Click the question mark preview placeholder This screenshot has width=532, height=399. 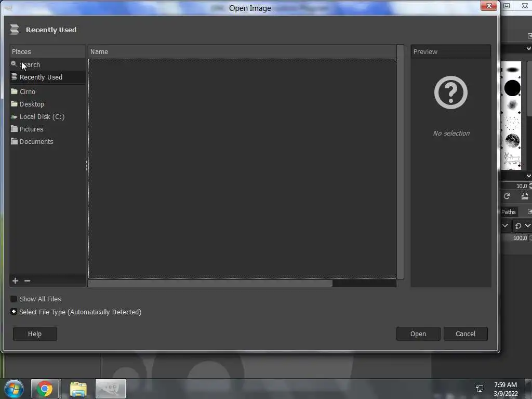[451, 92]
